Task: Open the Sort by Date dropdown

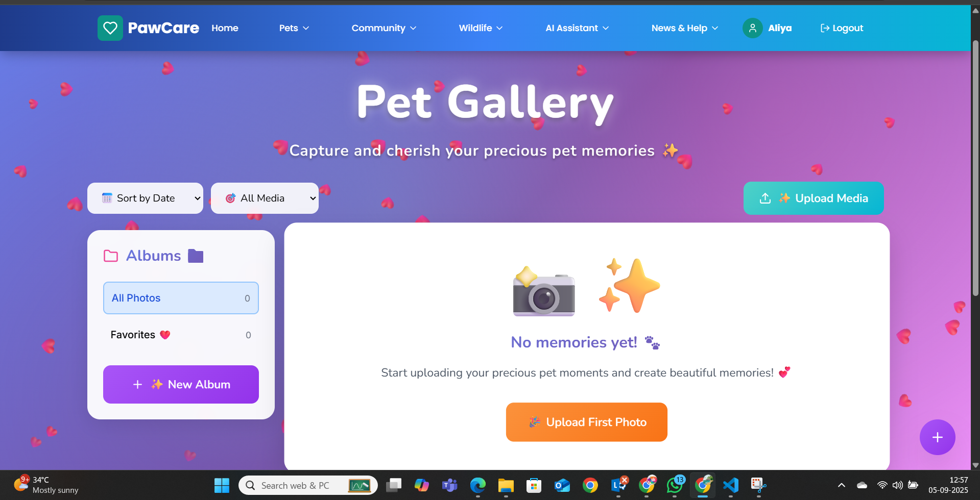Action: [x=145, y=198]
